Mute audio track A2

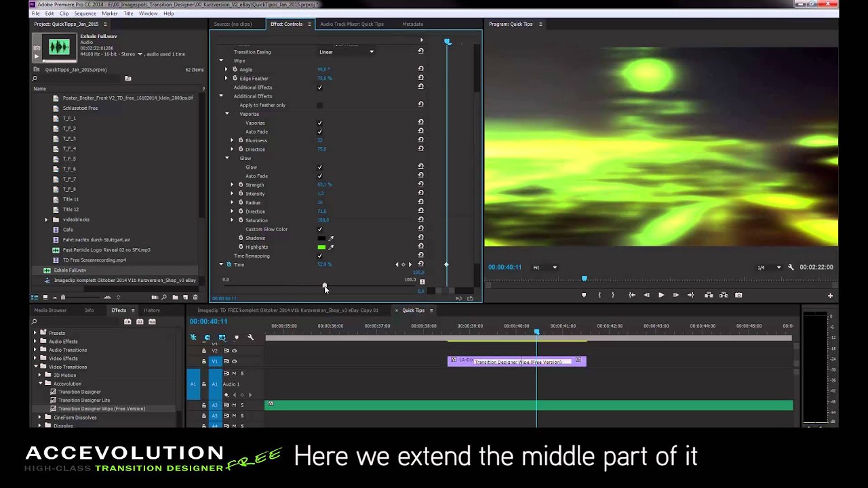[x=235, y=405]
